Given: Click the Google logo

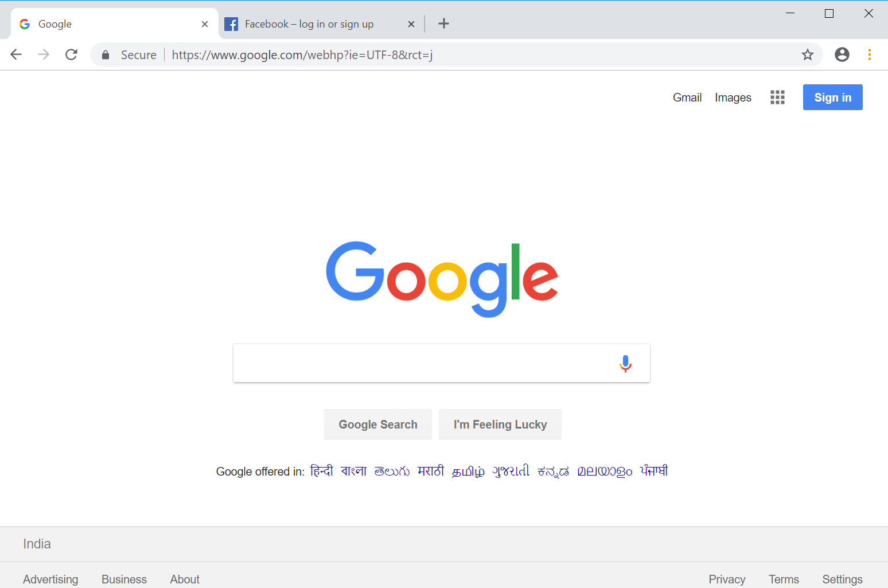Looking at the screenshot, I should pyautogui.click(x=442, y=279).
